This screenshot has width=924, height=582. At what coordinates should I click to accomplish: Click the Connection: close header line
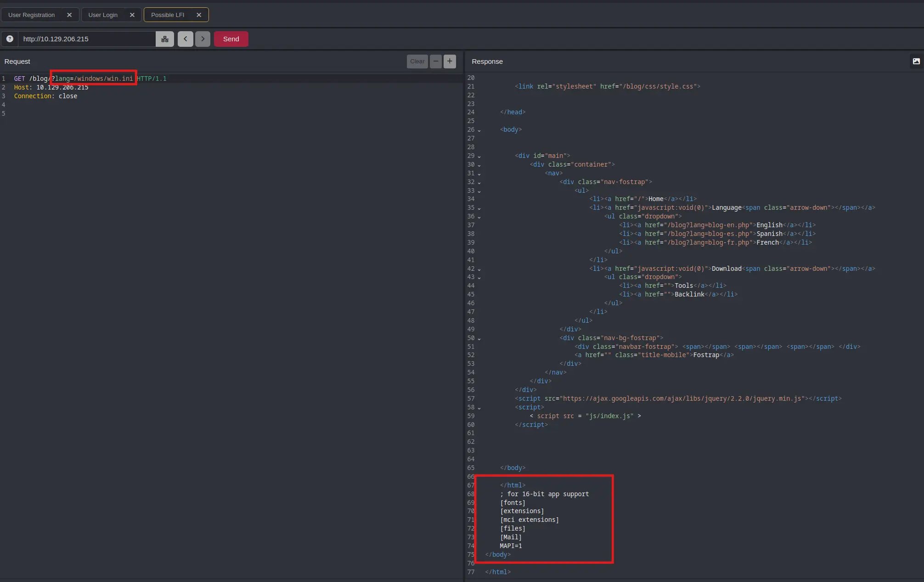pyautogui.click(x=45, y=96)
